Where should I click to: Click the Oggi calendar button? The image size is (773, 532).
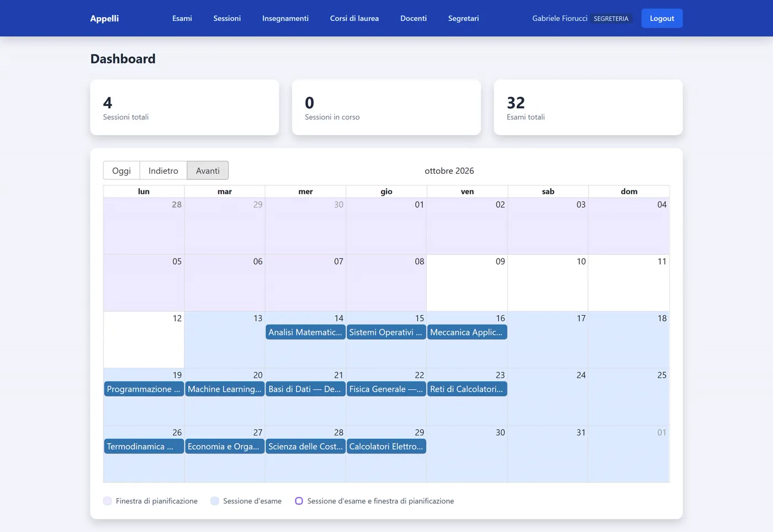click(121, 171)
